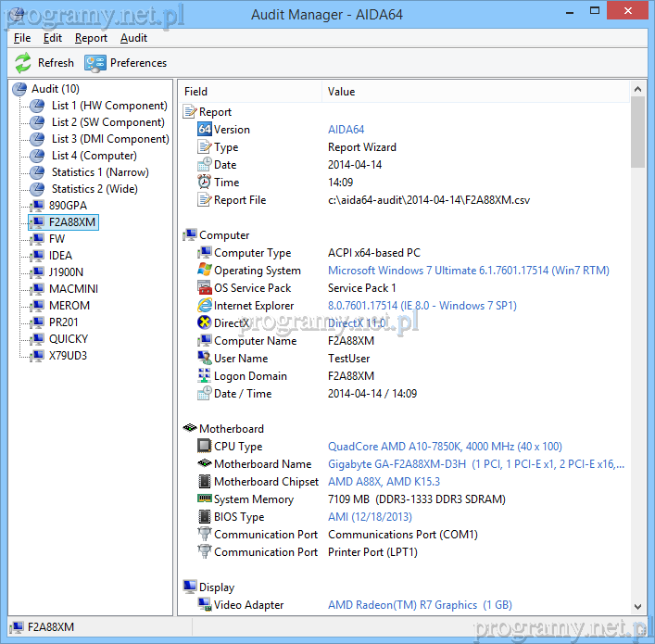The image size is (655, 644).
Task: Click the DirectX icon in Computer section
Action: (x=205, y=323)
